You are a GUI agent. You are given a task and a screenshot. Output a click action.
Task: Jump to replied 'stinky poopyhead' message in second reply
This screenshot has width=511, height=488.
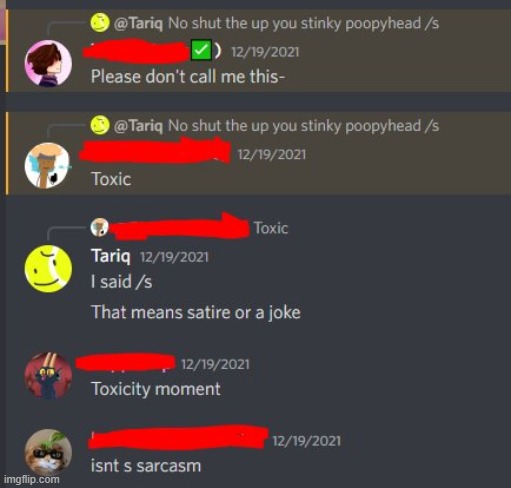pyautogui.click(x=303, y=126)
